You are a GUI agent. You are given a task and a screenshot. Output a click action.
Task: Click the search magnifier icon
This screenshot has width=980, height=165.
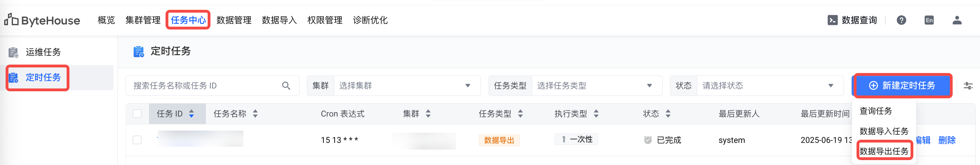[286, 86]
